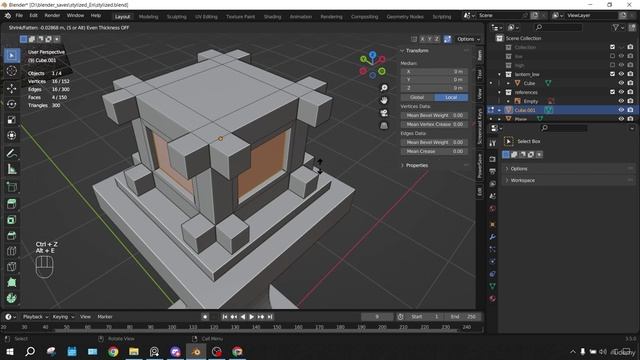Click the zoom view magnifier icon

coord(384,88)
